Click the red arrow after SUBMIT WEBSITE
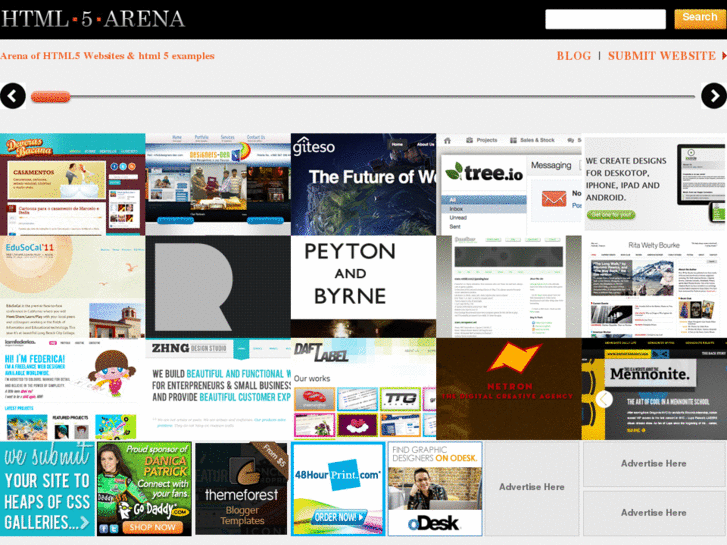This screenshot has height=545, width=727. 724,56
